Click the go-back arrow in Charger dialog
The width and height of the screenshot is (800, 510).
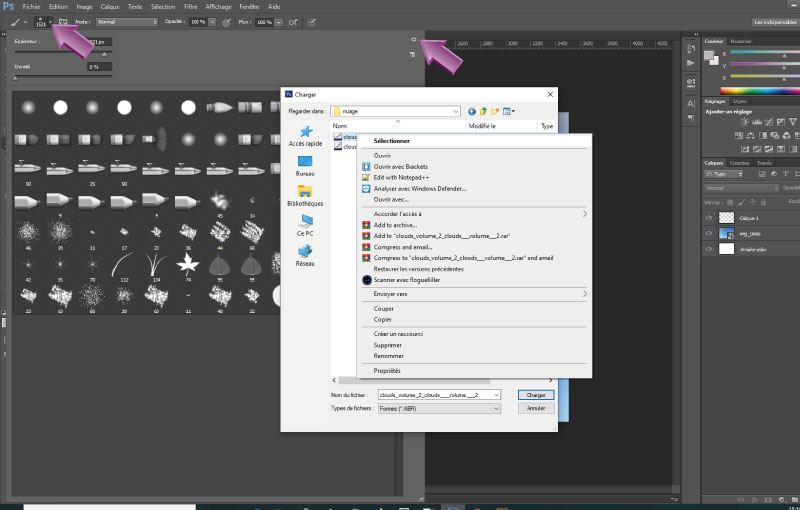point(472,111)
